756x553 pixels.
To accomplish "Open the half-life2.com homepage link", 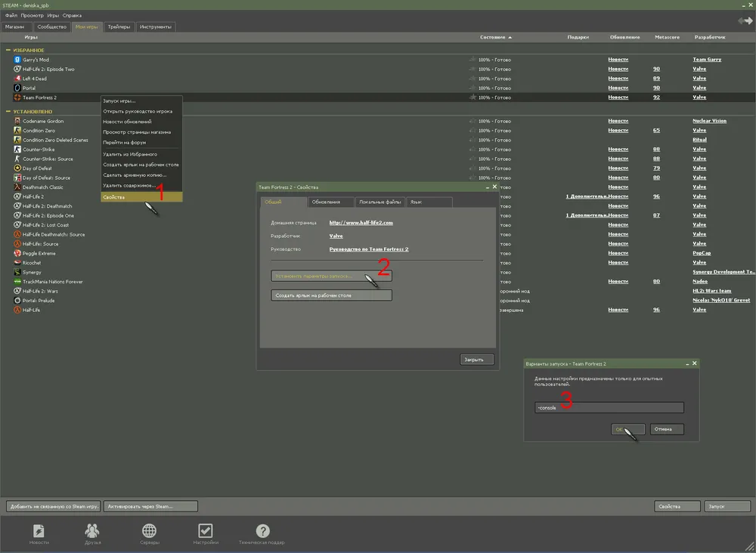I will (361, 223).
